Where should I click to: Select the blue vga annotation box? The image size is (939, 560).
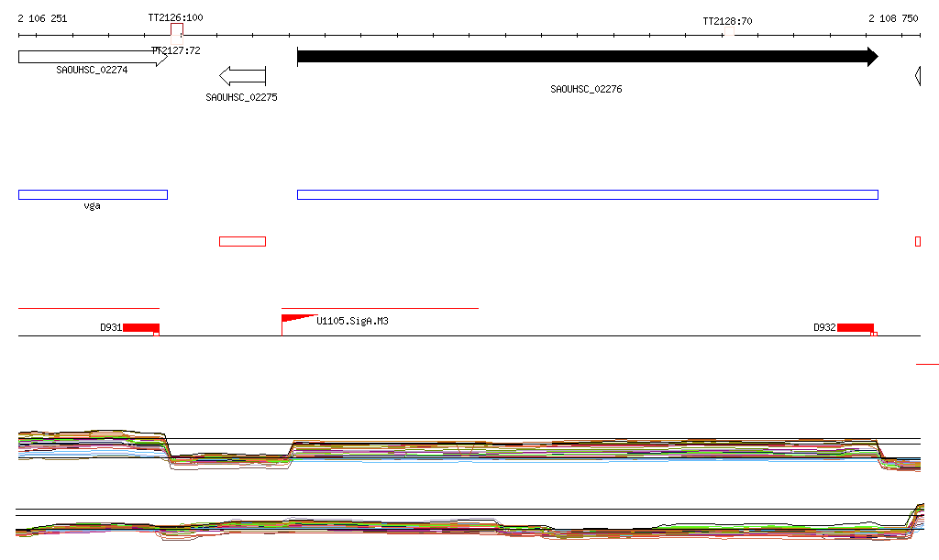93,194
